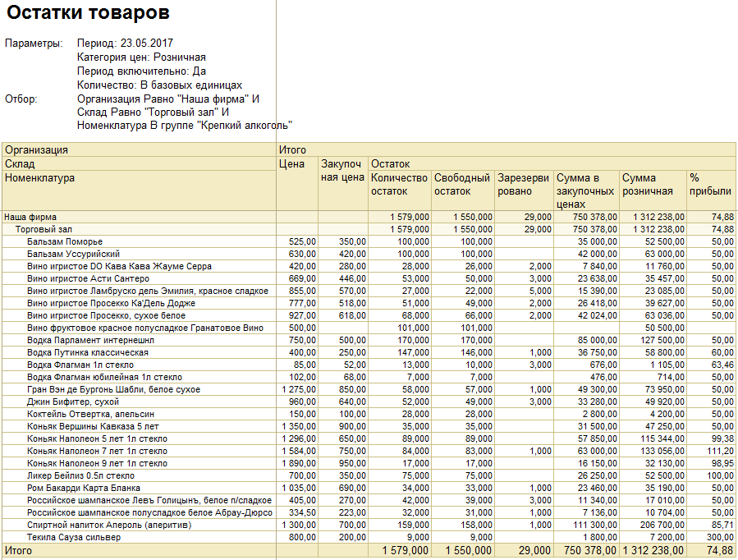Click the "Остаток" group header
The image size is (738, 560).
click(x=552, y=163)
